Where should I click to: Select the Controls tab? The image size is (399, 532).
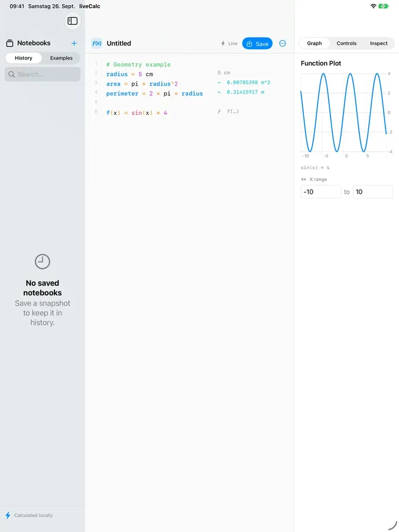pos(346,43)
